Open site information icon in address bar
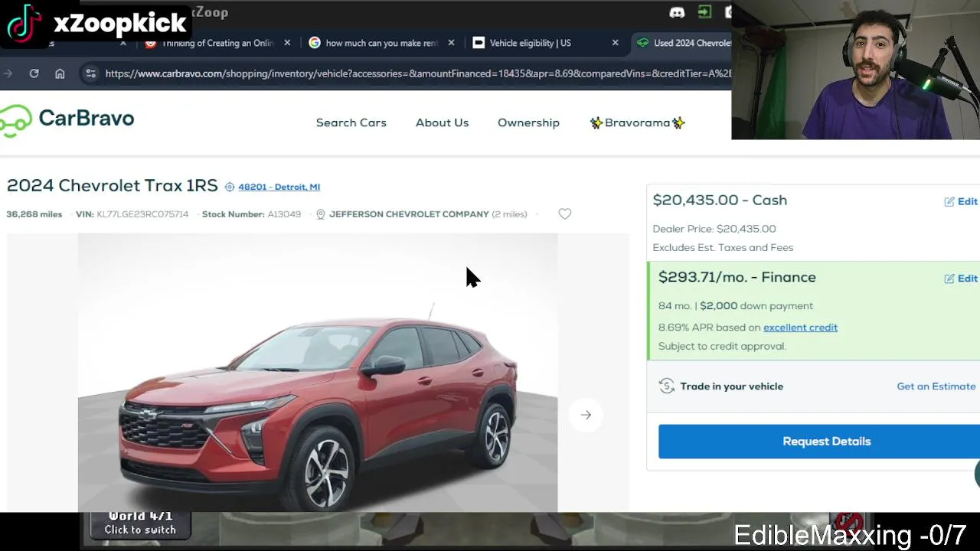The height and width of the screenshot is (551, 980). (x=90, y=73)
